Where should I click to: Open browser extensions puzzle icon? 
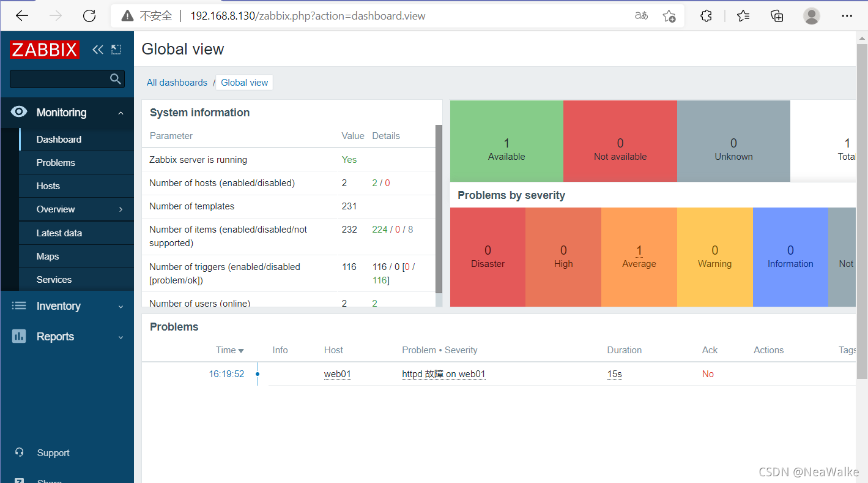706,16
